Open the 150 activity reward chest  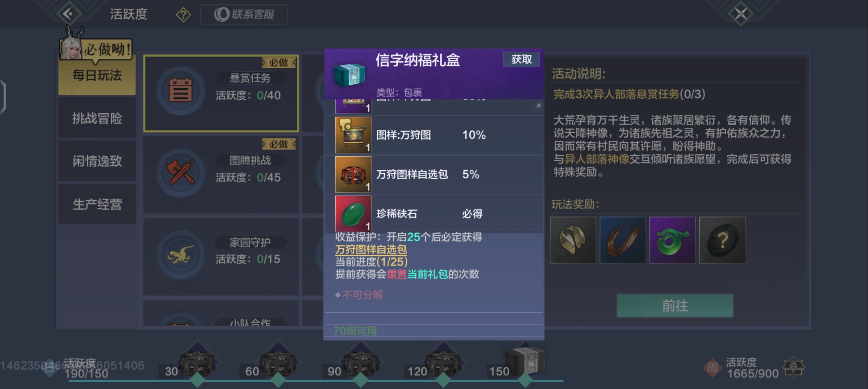pyautogui.click(x=526, y=361)
